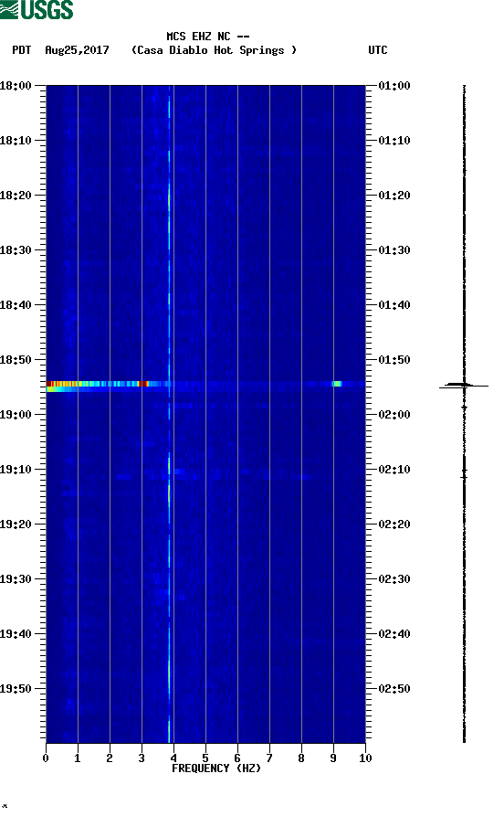Viewport: 504px width, 816px height.
Task: Click the 7 Hz axis tick label
Action: 269,758
